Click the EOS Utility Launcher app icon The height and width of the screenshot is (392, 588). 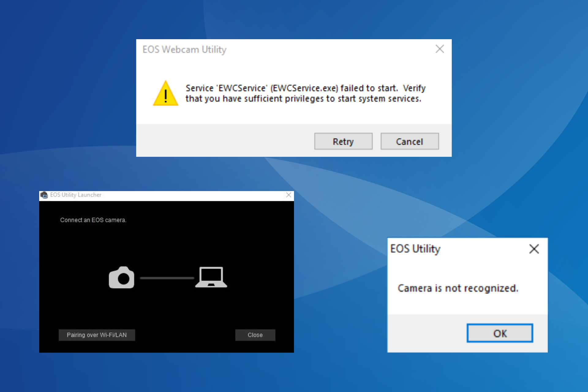pyautogui.click(x=44, y=195)
